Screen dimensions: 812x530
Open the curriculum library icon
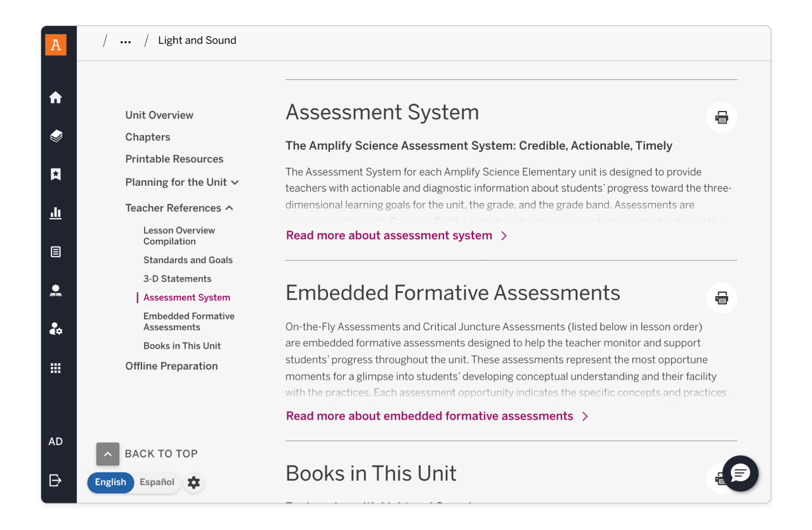[55, 136]
